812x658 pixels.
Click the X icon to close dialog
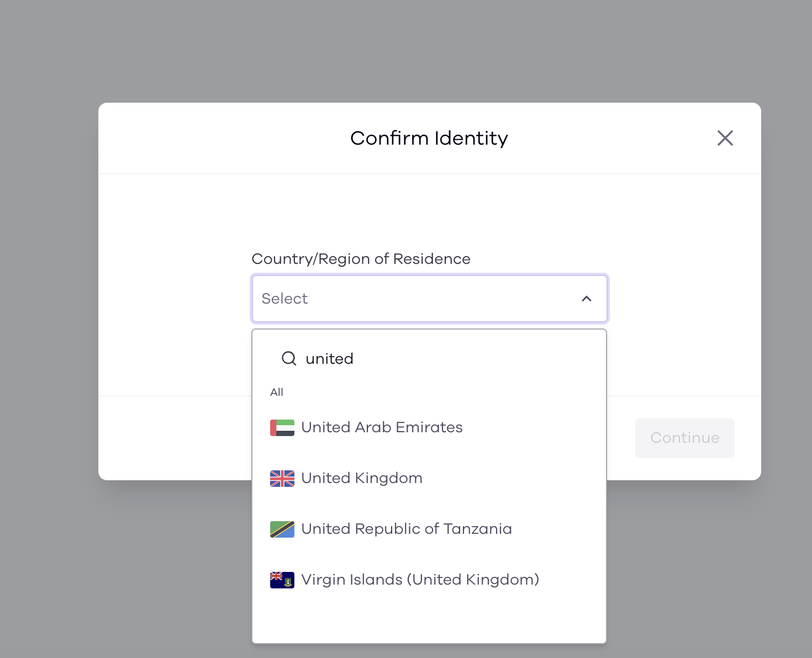tap(725, 138)
